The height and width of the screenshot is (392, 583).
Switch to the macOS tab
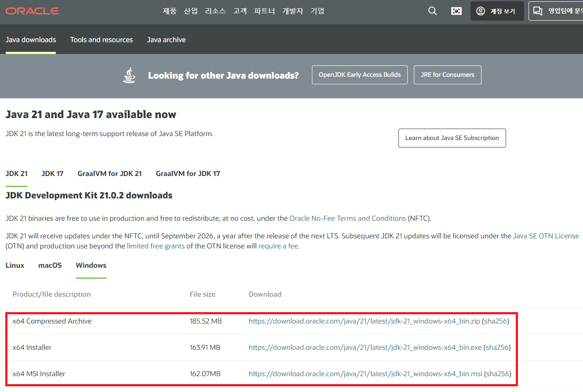point(50,265)
